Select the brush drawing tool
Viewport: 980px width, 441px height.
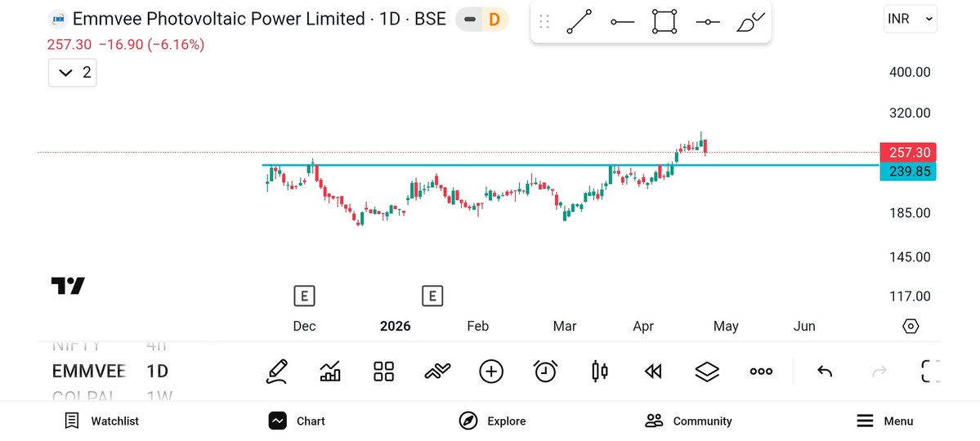point(750,22)
